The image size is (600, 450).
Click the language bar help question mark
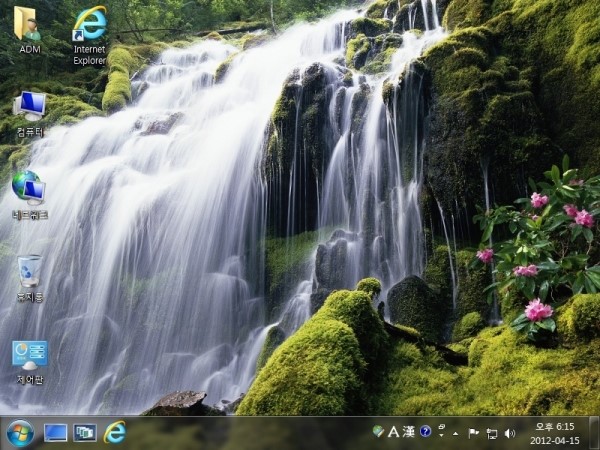click(x=425, y=432)
